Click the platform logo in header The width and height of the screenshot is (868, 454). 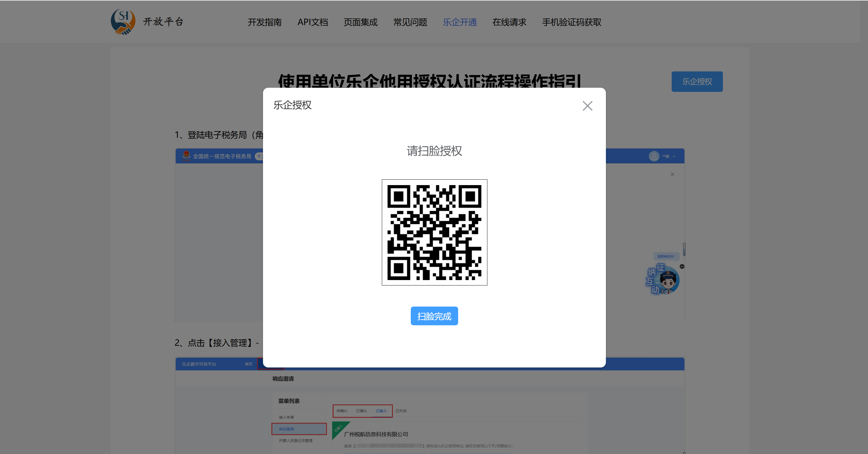123,22
